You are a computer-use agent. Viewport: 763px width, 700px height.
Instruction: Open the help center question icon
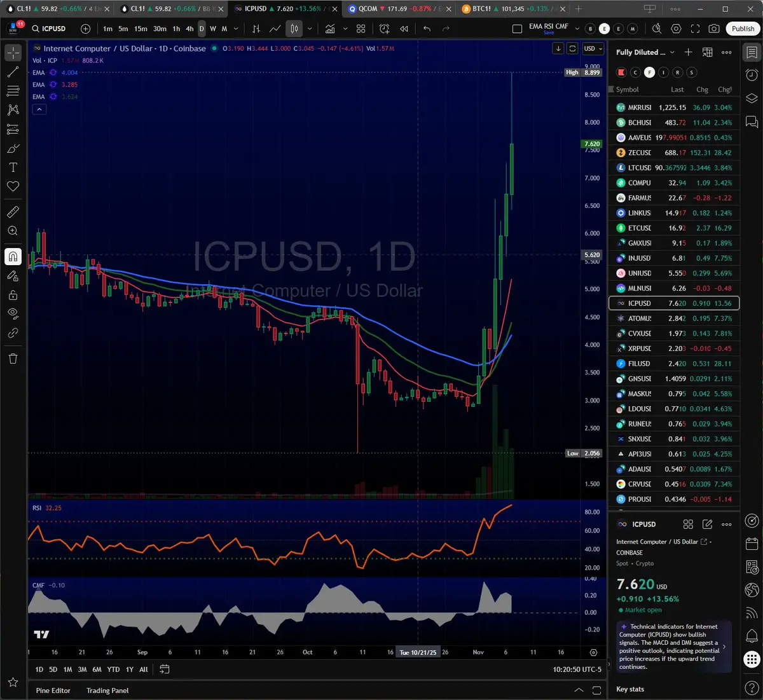click(x=752, y=688)
